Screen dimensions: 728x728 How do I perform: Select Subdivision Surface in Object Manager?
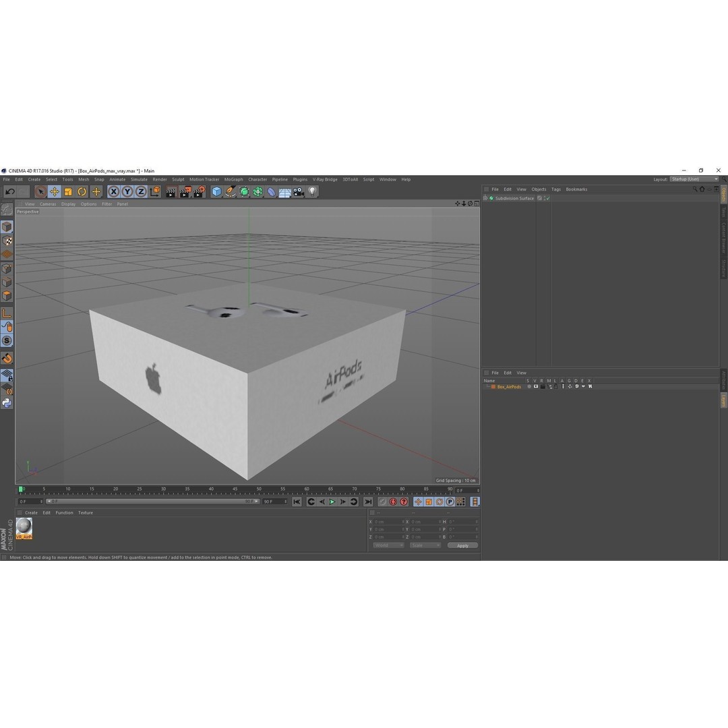click(x=514, y=198)
